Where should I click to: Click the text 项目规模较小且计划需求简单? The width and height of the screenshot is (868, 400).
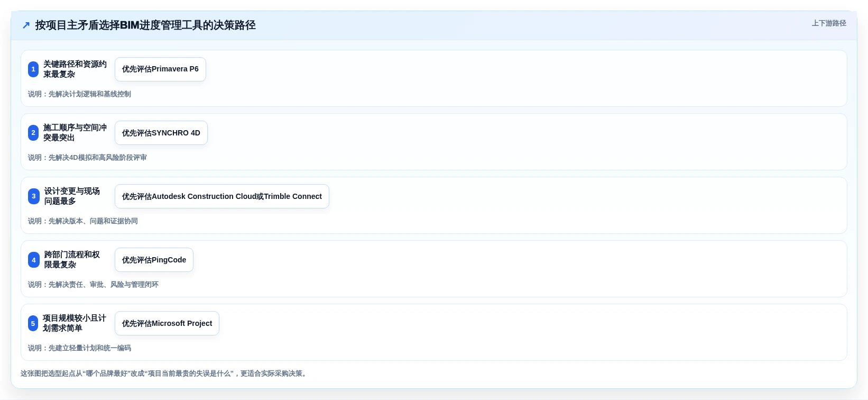pyautogui.click(x=75, y=323)
